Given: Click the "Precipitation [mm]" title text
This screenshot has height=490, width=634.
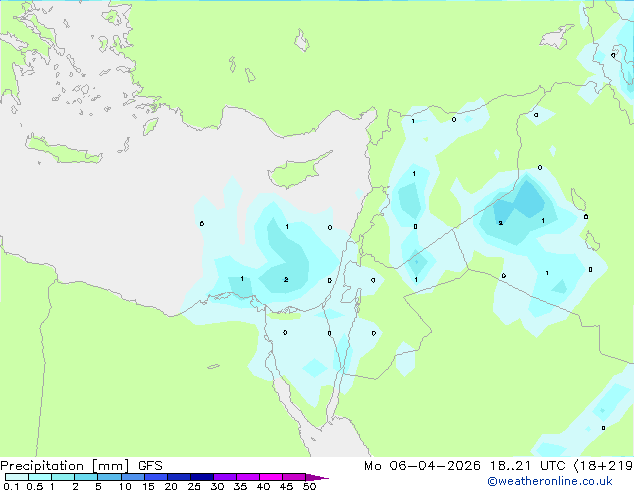Looking at the screenshot, I should pos(64,466).
